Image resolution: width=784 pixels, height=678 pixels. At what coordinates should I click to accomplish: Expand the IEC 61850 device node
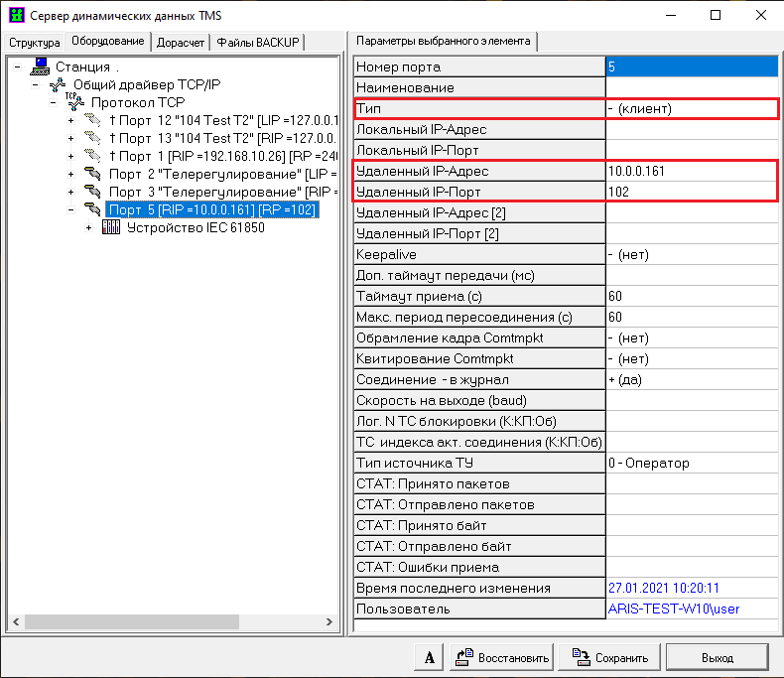(89, 227)
